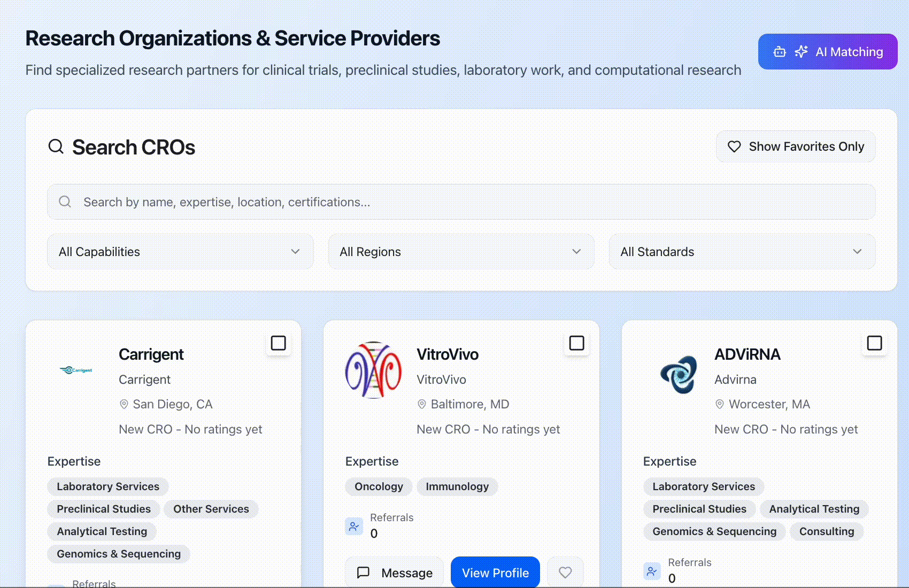Open VitroVivo with View Profile
Image resolution: width=909 pixels, height=588 pixels.
coord(495,572)
